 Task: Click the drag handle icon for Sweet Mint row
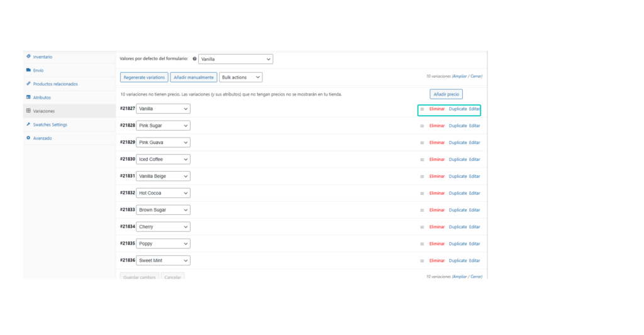click(x=422, y=261)
